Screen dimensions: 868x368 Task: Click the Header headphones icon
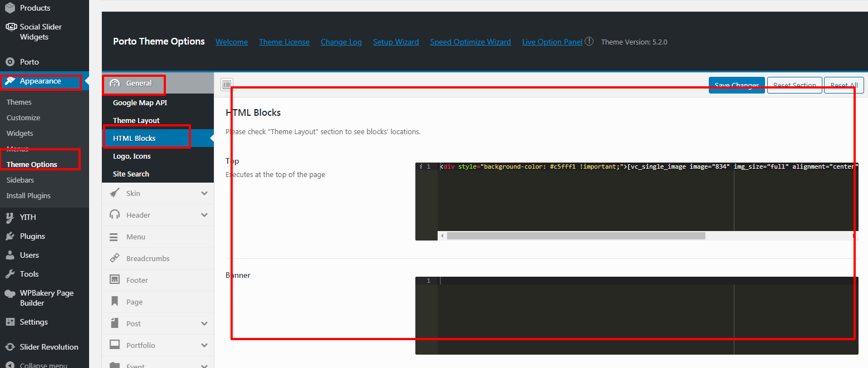[x=115, y=215]
